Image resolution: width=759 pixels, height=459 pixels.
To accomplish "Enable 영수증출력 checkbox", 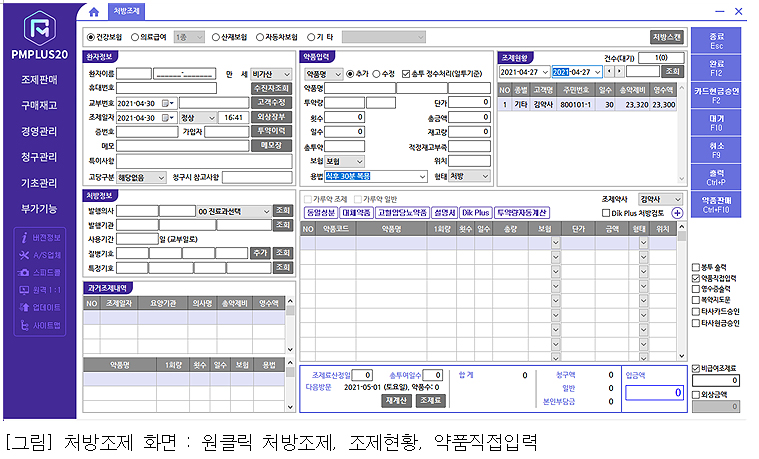I will point(696,289).
